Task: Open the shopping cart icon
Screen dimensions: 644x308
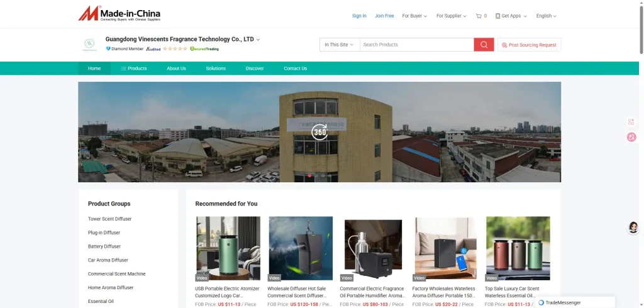Action: coord(481,16)
